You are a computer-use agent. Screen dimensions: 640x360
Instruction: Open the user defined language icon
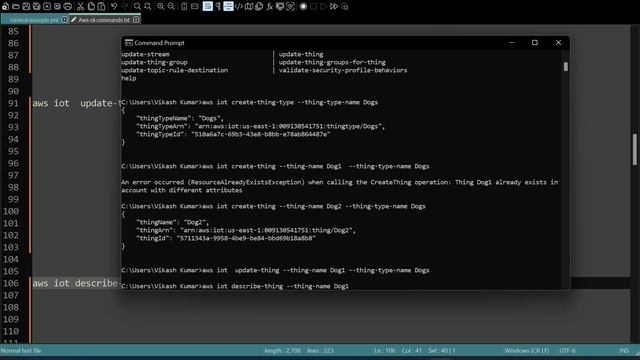(x=239, y=7)
